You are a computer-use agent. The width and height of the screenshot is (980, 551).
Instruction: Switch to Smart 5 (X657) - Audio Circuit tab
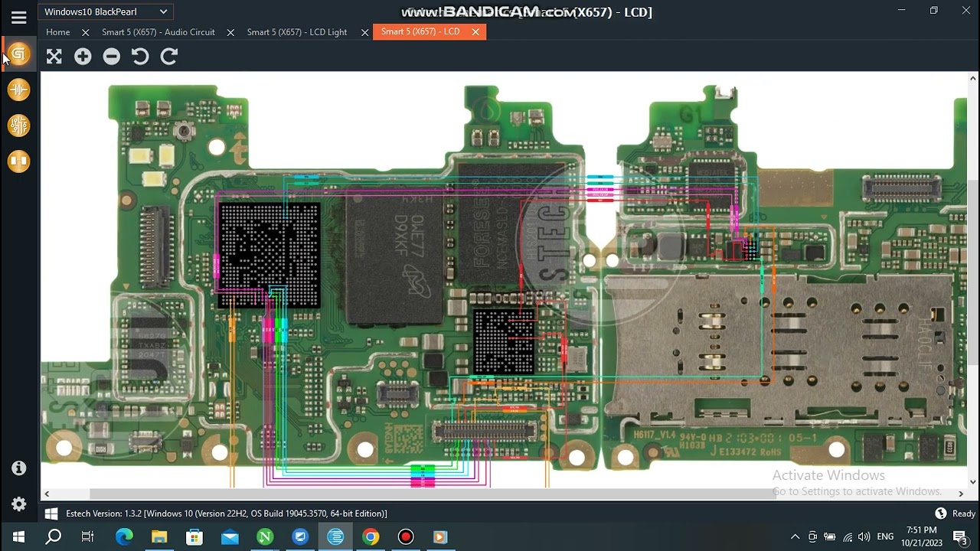click(x=158, y=32)
